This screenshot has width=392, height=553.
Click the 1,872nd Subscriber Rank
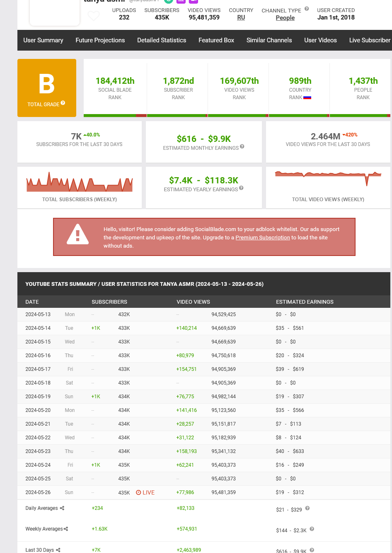(179, 81)
